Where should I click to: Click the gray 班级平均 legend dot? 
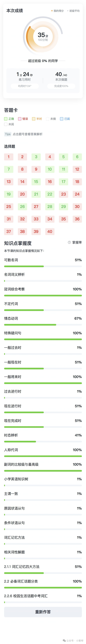tap(68, 11)
